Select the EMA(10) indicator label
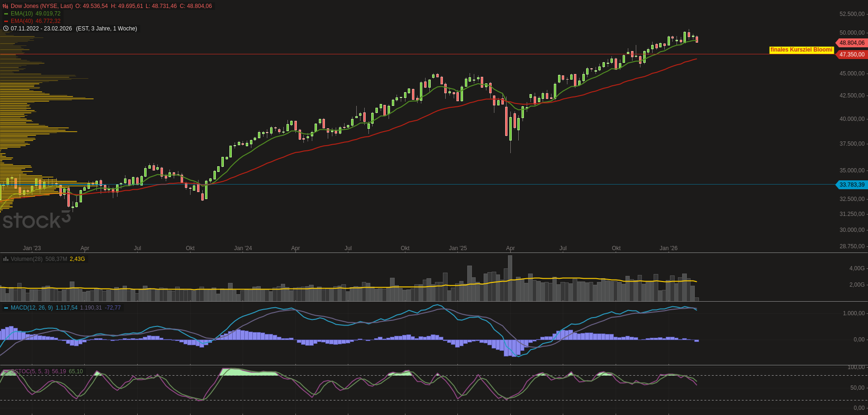Screen dimensions: 868x415 point(22,14)
